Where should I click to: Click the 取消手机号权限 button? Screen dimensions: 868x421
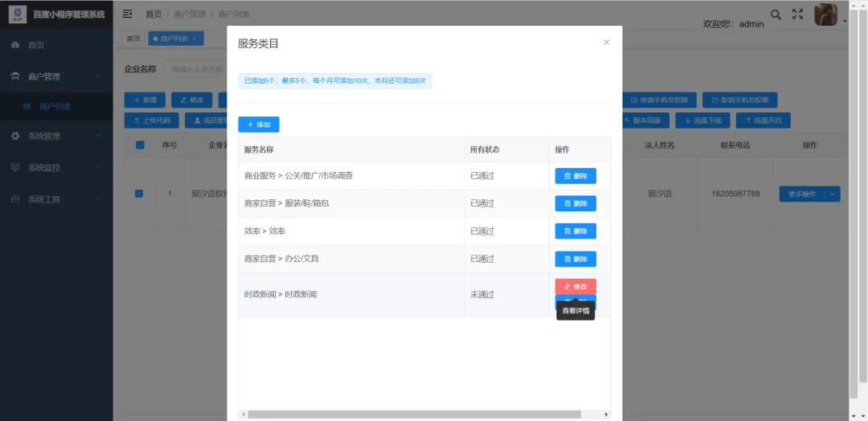(740, 100)
